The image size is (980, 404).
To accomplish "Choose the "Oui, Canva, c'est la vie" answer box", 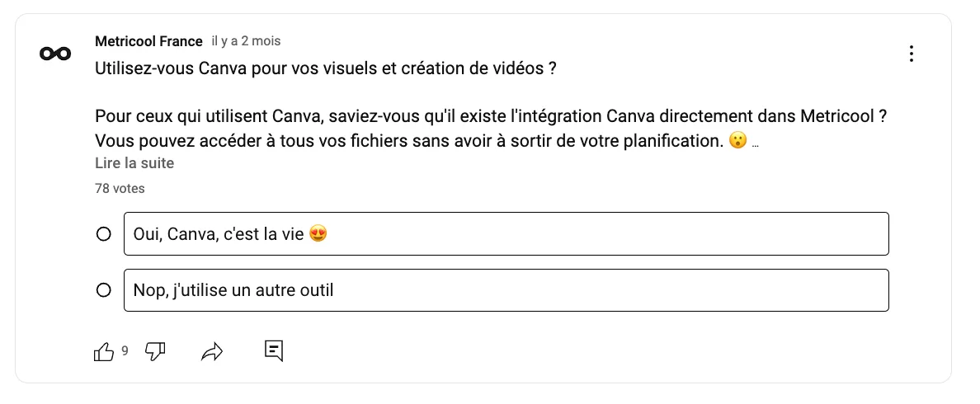I will tap(505, 234).
